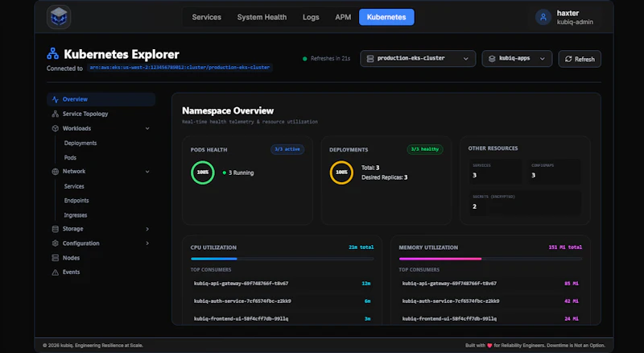Click the Refresh button
The image size is (644, 353).
coord(580,59)
